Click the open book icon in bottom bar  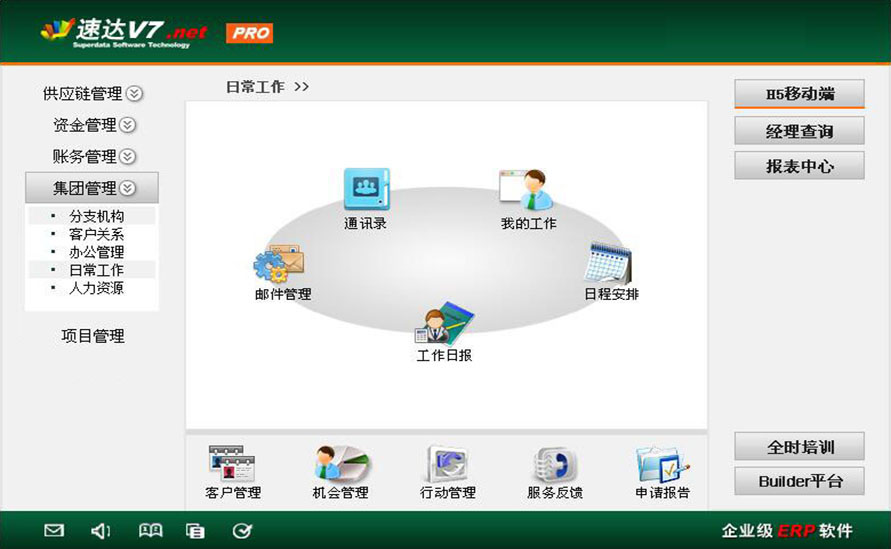click(151, 530)
